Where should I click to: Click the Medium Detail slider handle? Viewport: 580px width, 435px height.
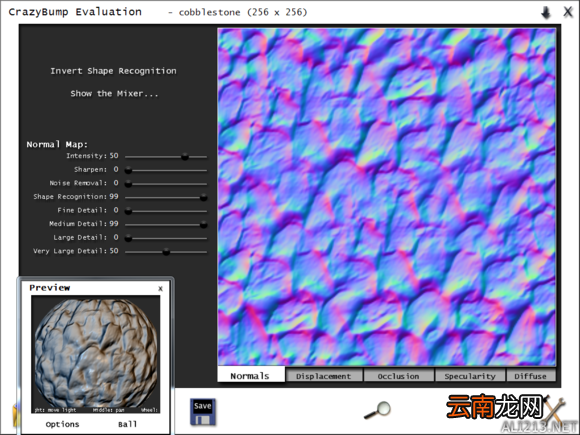coord(203,225)
